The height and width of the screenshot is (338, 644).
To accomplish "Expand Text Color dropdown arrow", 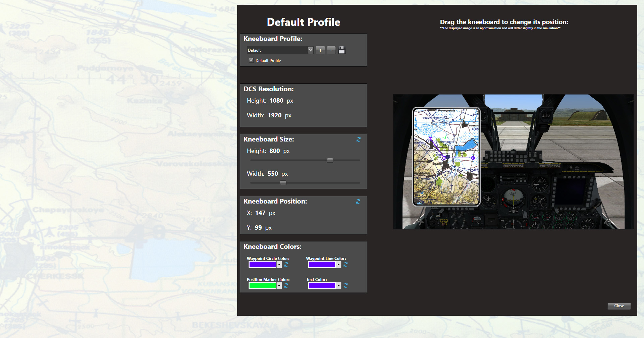I will (x=338, y=286).
